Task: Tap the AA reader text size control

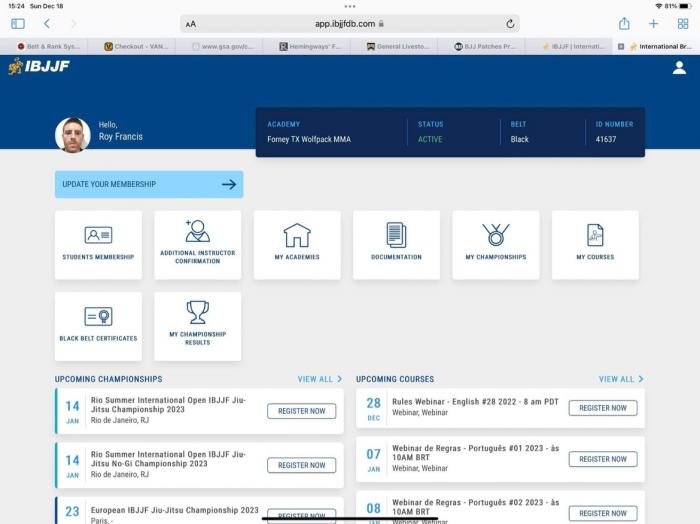Action: coord(191,24)
